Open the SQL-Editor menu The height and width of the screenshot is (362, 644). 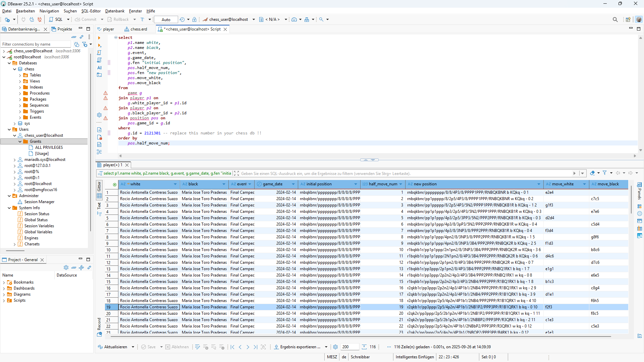[91, 11]
